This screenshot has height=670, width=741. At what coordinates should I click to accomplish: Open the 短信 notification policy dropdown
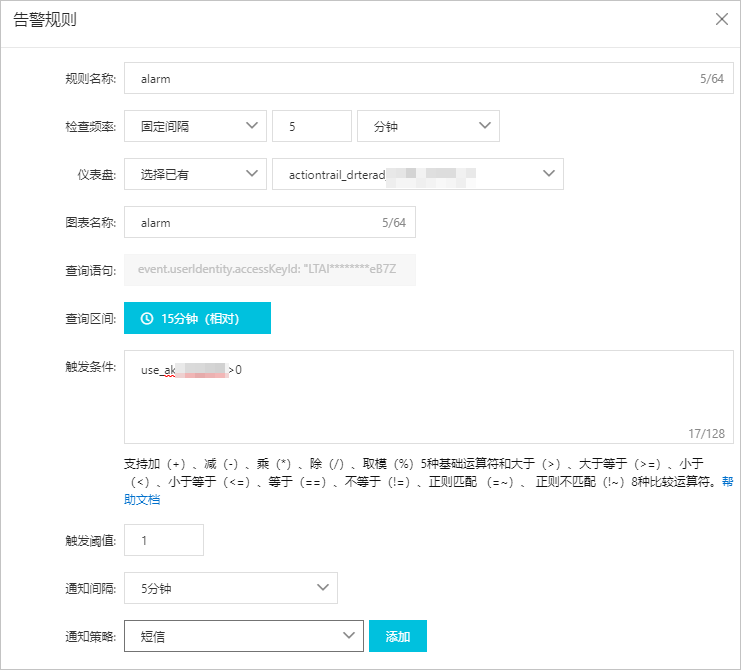click(x=244, y=636)
